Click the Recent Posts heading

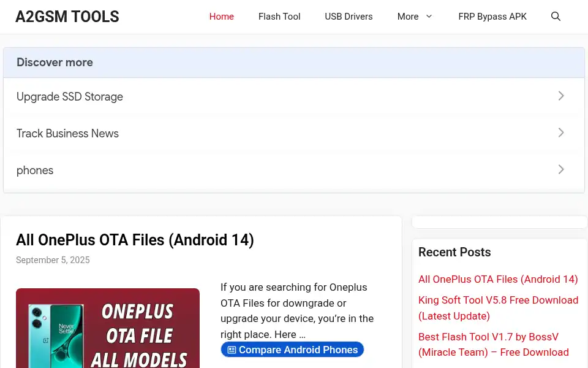tap(454, 252)
